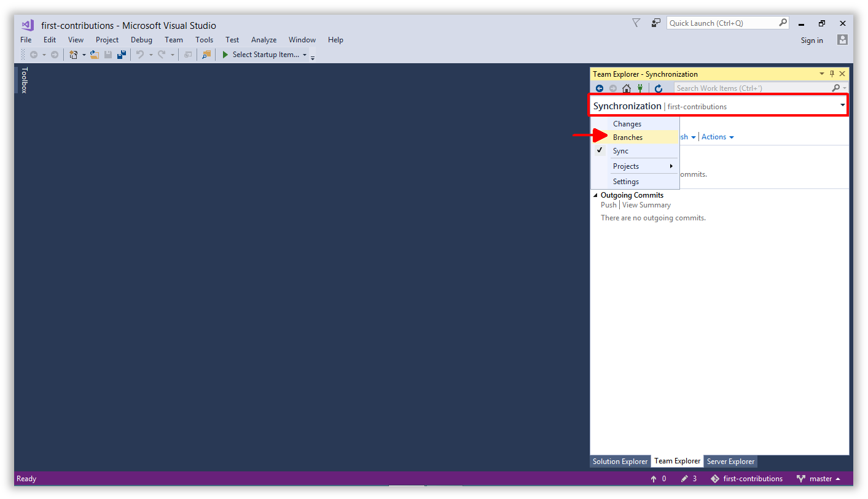Click the Sign in link

[x=811, y=41]
